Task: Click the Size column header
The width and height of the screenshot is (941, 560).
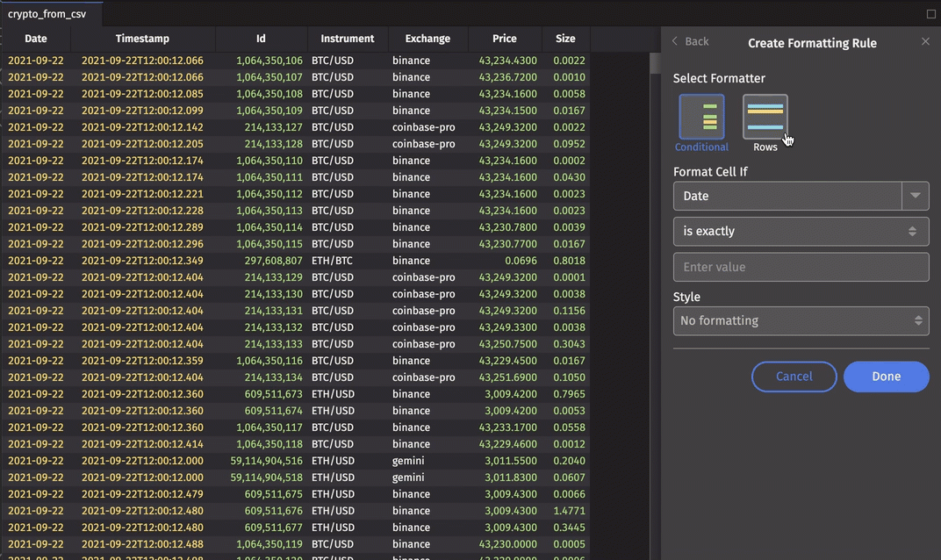Action: point(565,39)
